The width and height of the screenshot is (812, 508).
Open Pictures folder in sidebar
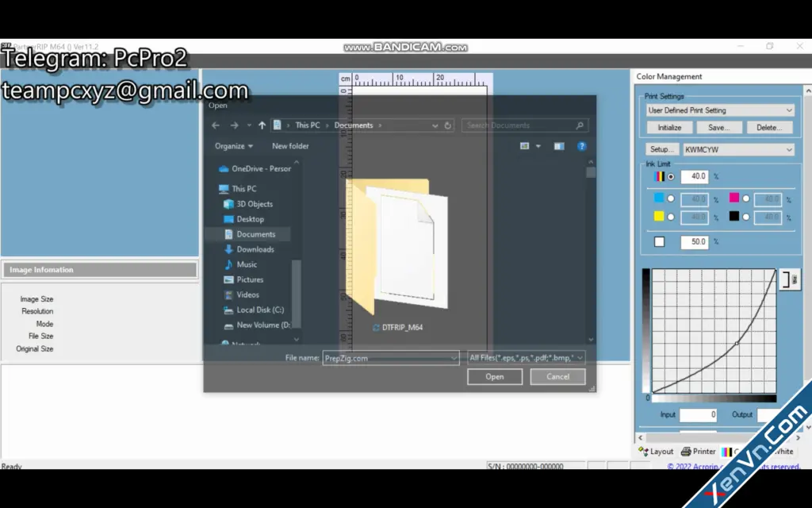(x=243, y=279)
